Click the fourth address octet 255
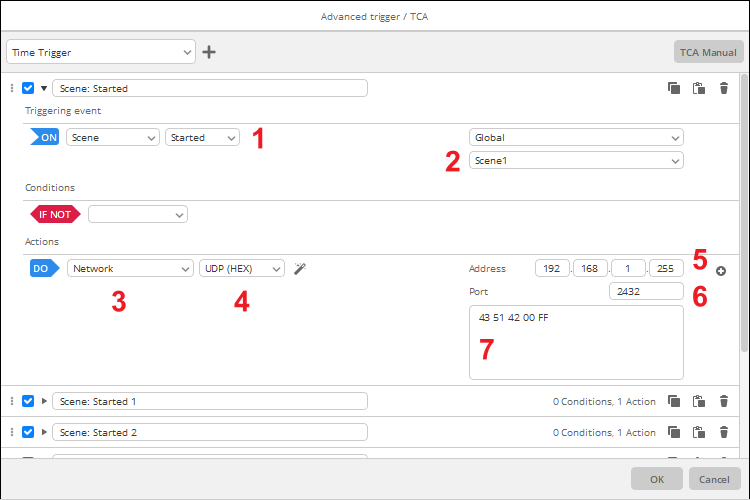The height and width of the screenshot is (500, 750). tap(666, 268)
